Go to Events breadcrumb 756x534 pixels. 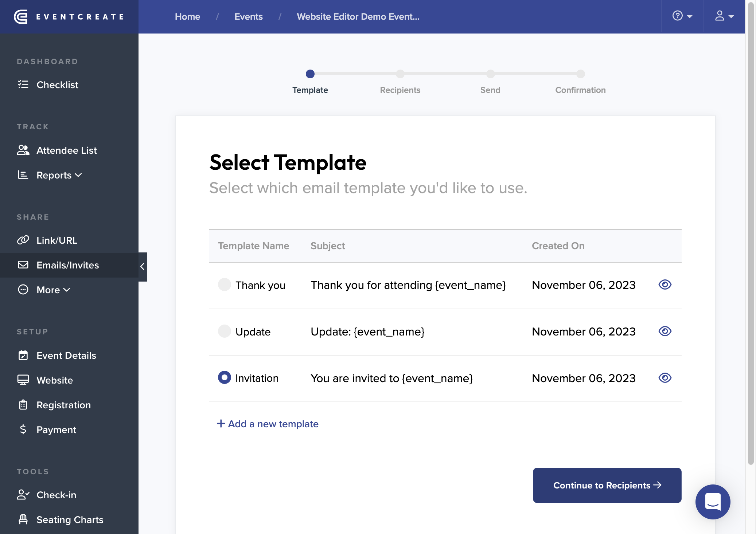click(x=248, y=17)
